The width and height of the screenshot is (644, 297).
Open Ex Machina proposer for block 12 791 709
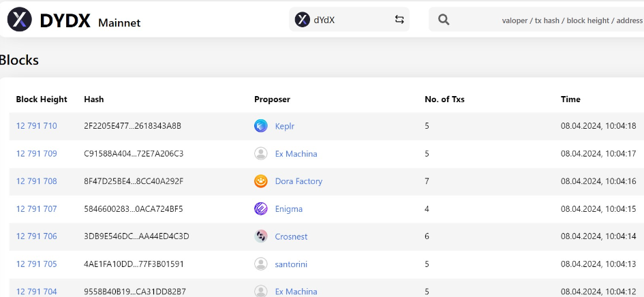[296, 154]
